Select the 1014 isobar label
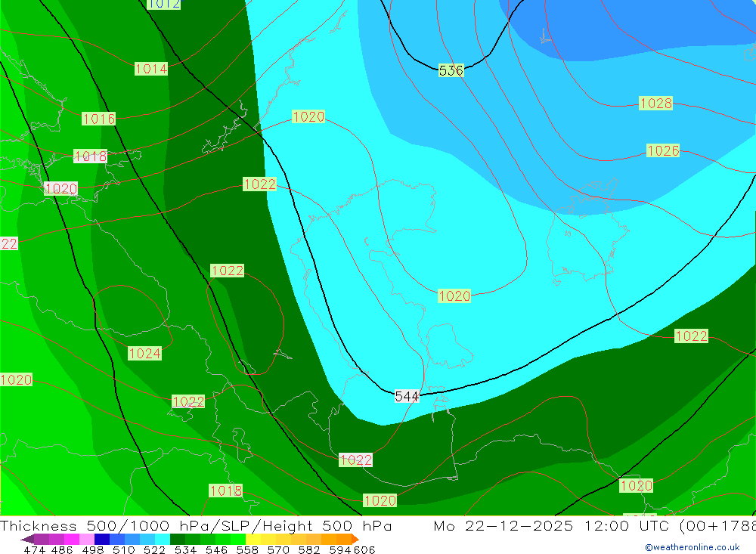The height and width of the screenshot is (554, 756). click(151, 69)
